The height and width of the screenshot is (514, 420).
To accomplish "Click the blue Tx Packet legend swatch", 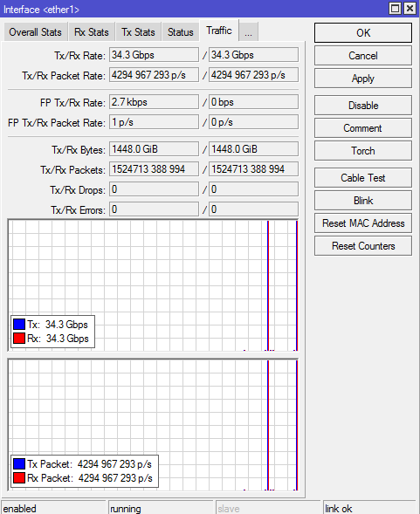I will [x=19, y=464].
